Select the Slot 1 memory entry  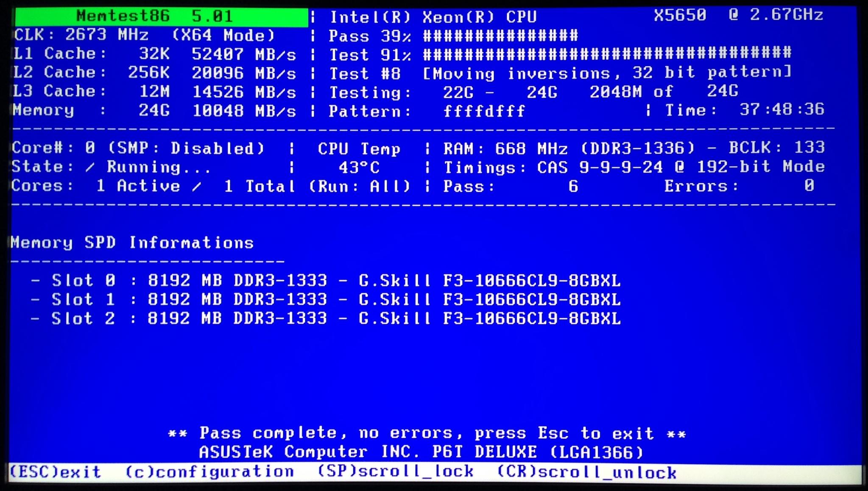(x=326, y=300)
